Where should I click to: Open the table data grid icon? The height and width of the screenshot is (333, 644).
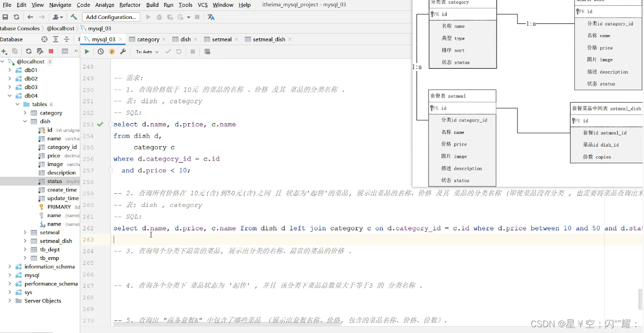tap(65, 50)
